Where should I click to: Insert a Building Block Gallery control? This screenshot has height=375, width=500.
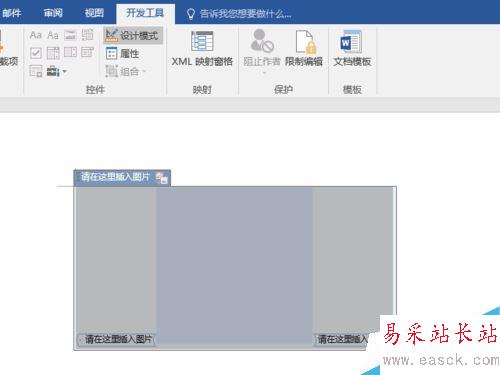tap(88, 35)
